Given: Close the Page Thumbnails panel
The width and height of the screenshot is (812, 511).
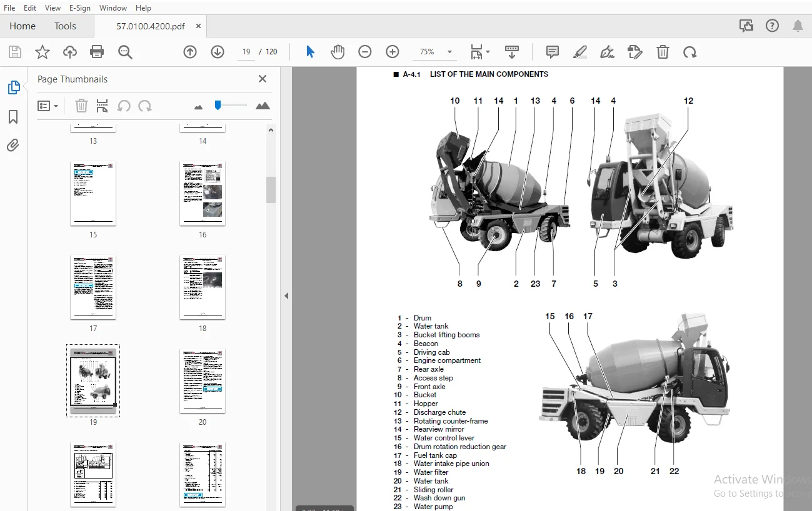Looking at the screenshot, I should point(263,79).
